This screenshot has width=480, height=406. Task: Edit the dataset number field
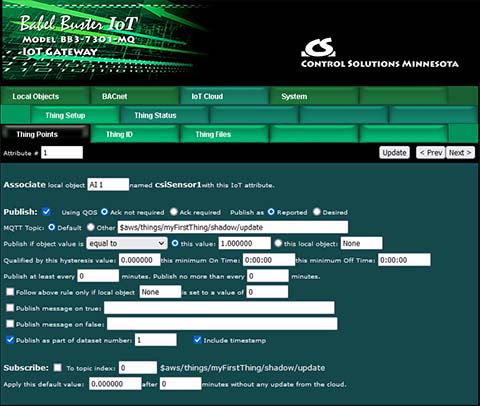click(x=156, y=340)
